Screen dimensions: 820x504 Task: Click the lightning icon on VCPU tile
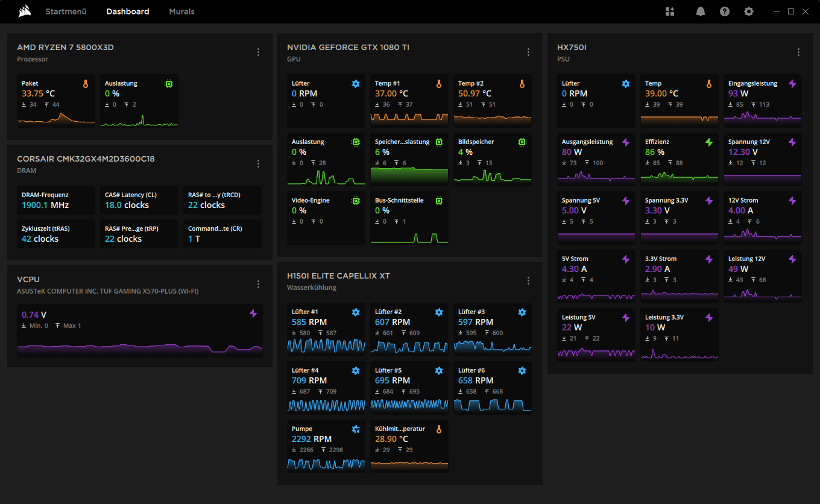click(253, 313)
